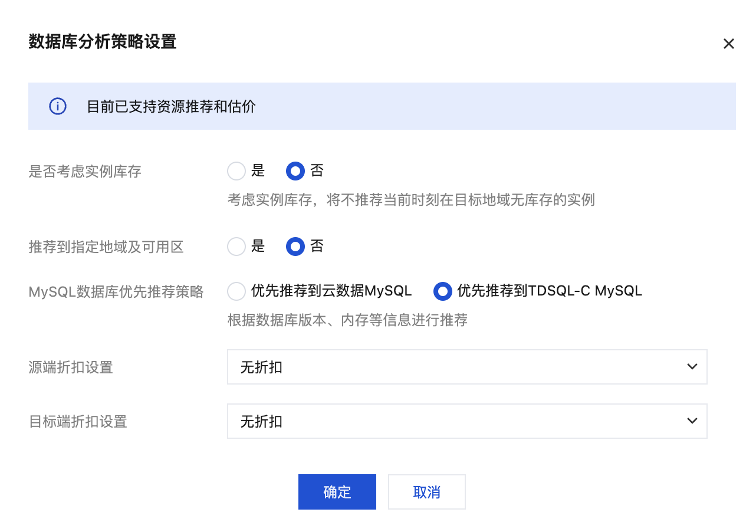Choose 否 for 推荐到指定地域及可用区
Image resolution: width=756 pixels, height=532 pixels.
(x=295, y=246)
